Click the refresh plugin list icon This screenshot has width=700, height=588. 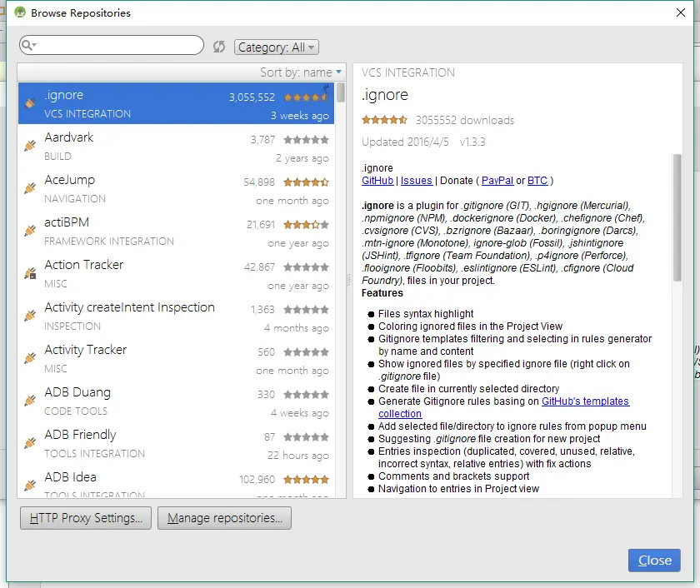pos(218,47)
